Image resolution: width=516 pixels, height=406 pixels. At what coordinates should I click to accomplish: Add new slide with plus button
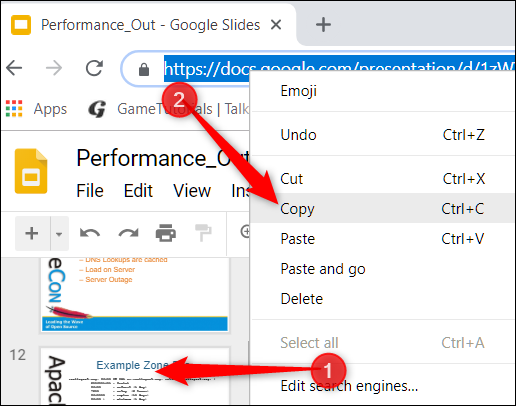(x=32, y=233)
